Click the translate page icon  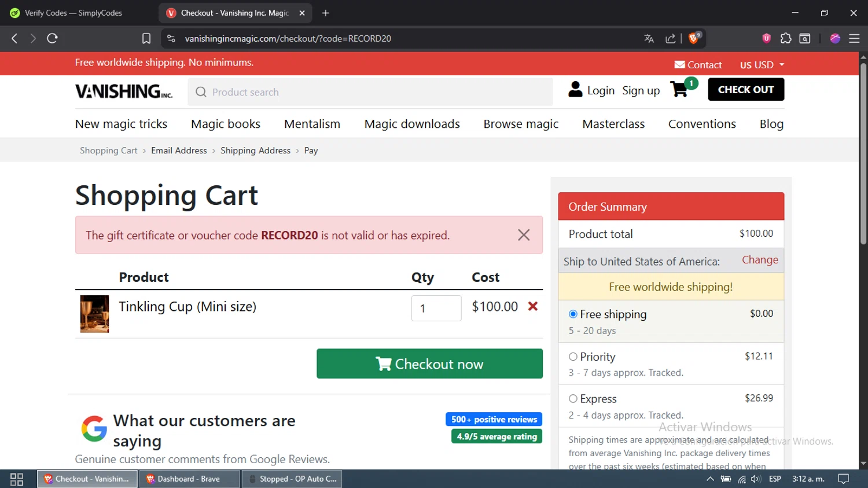point(649,38)
